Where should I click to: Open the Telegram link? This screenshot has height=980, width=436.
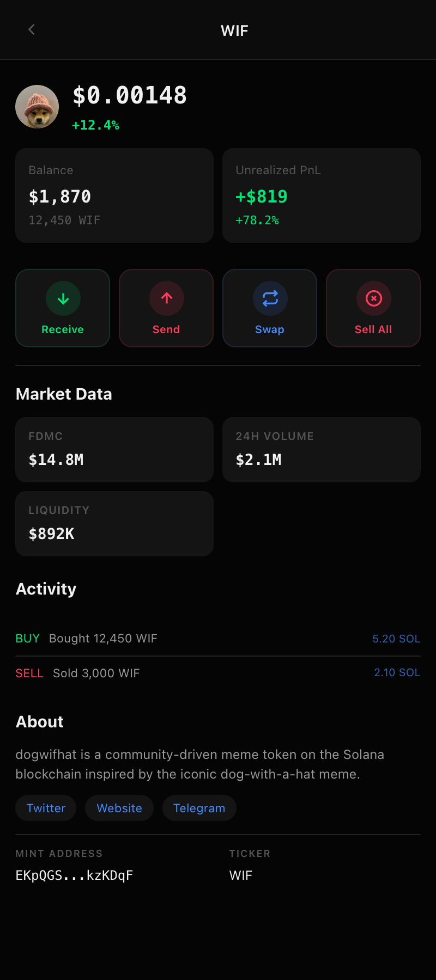199,808
